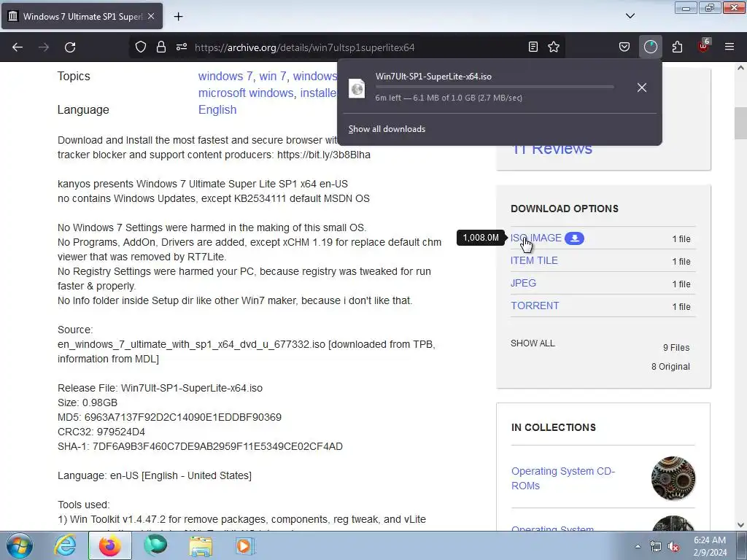Toggle reader view icon

tap(533, 47)
